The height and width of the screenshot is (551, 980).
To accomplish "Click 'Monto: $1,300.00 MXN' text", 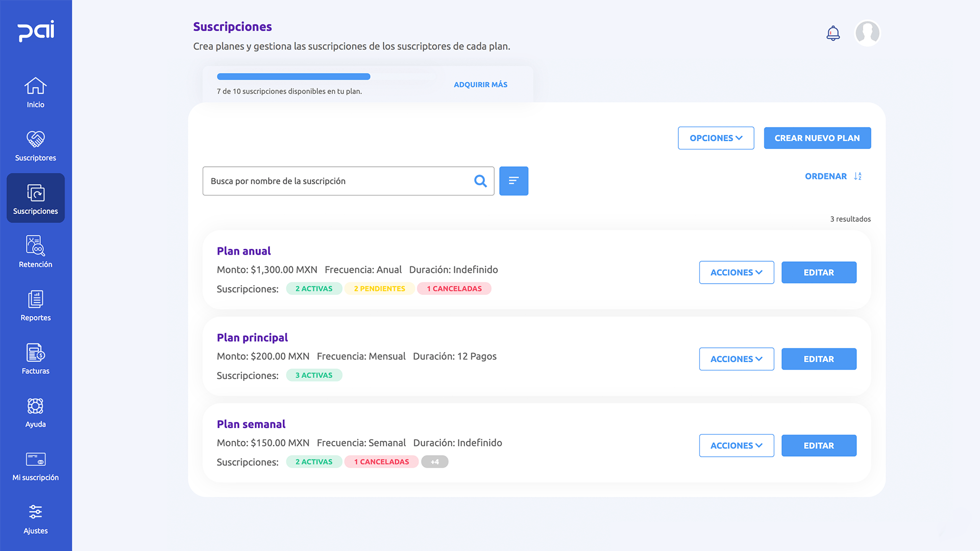I will click(x=267, y=270).
